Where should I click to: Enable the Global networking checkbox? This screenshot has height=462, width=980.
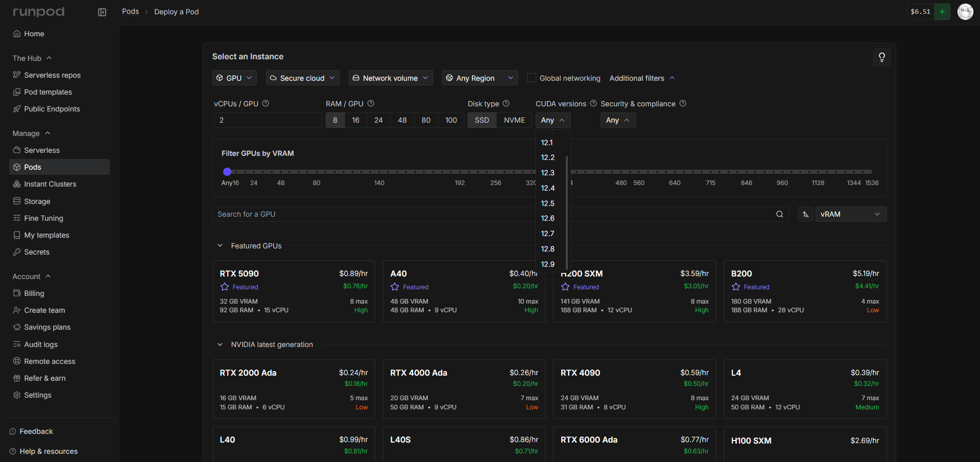tap(532, 78)
